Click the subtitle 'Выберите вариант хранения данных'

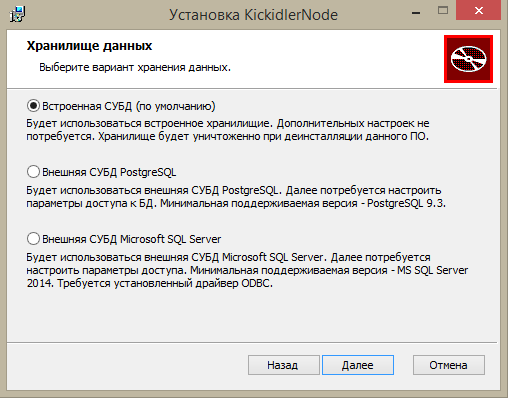tap(135, 67)
